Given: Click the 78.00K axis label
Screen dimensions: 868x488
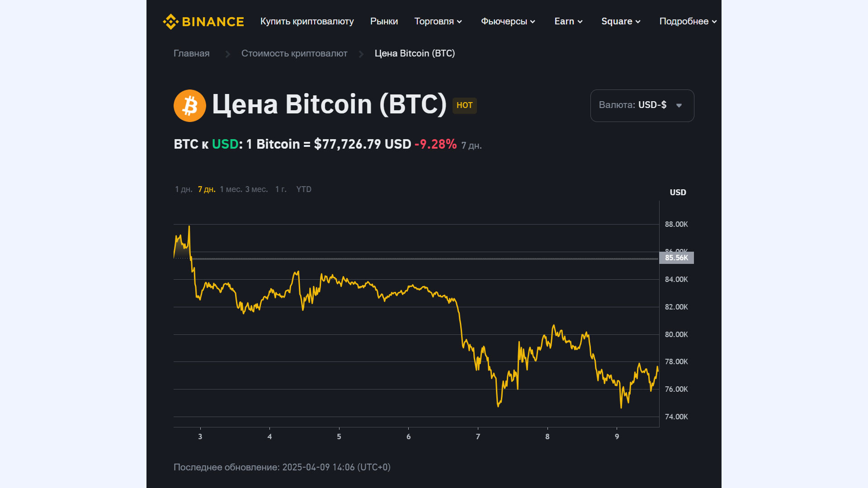Looking at the screenshot, I should (676, 361).
